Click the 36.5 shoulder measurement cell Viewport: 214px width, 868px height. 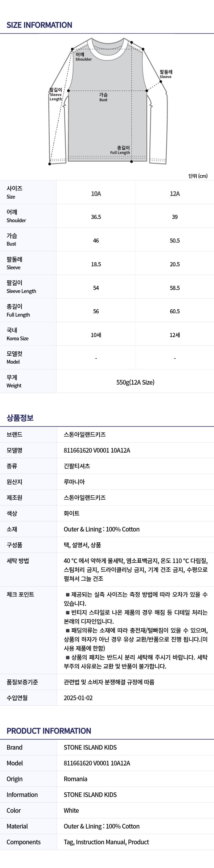click(x=96, y=217)
